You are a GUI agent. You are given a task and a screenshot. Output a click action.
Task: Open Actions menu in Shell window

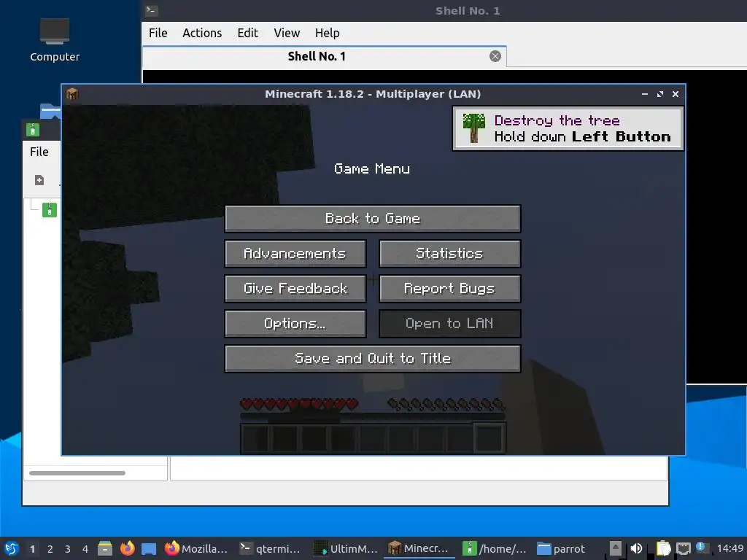(x=202, y=33)
